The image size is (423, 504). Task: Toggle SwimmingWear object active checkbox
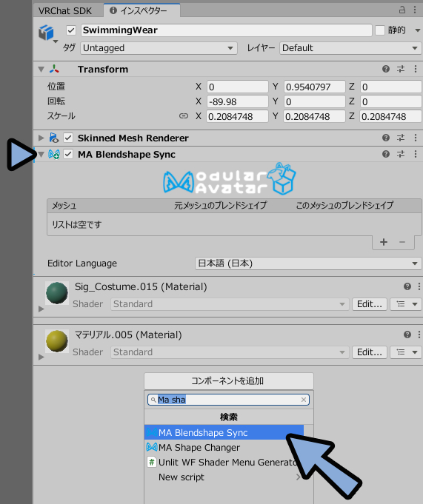pyautogui.click(x=71, y=30)
